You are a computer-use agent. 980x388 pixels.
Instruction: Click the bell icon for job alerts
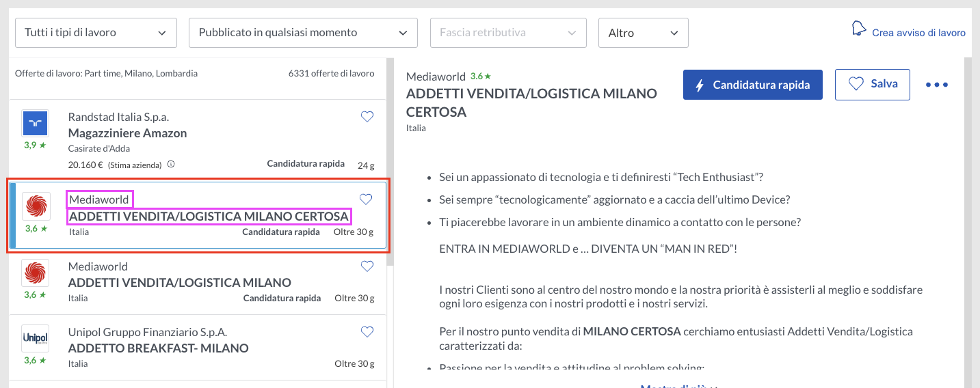(x=858, y=29)
